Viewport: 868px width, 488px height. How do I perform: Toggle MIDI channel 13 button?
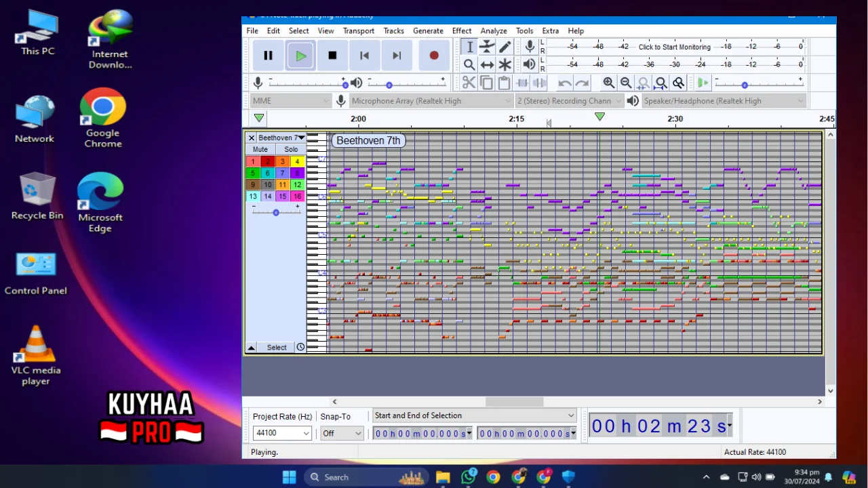click(253, 196)
